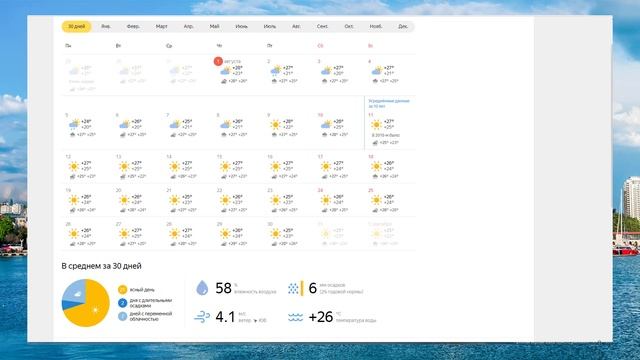Click "дня с длительными осадками" legend label
640x360 pixels.
(151, 303)
